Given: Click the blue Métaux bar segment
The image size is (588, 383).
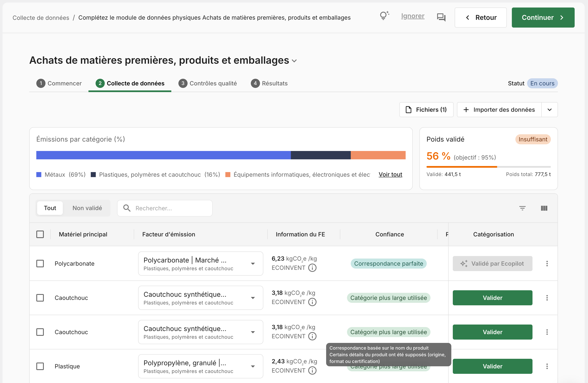Looking at the screenshot, I should tap(163, 155).
